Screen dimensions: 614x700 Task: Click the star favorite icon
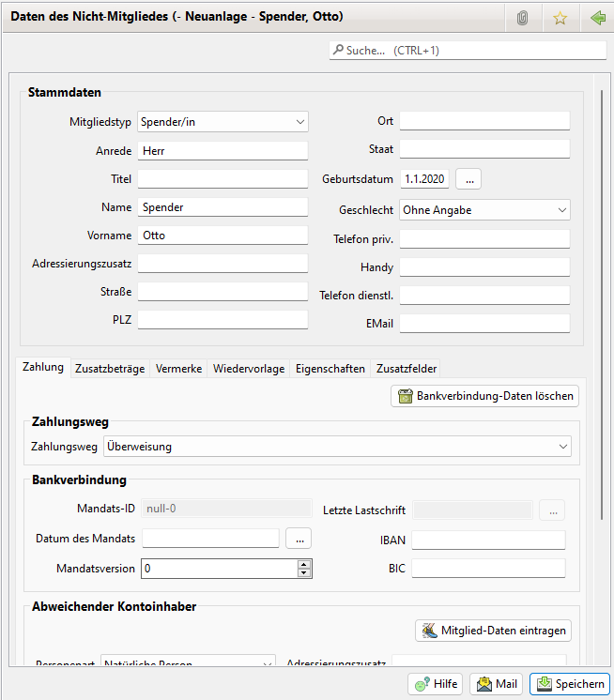click(560, 18)
